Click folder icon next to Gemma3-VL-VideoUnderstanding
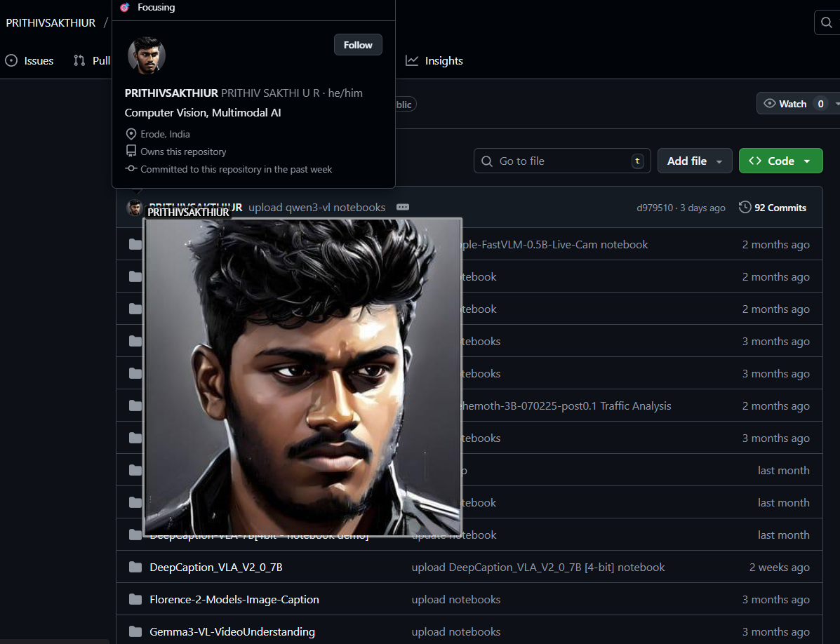This screenshot has width=840, height=644. (135, 631)
